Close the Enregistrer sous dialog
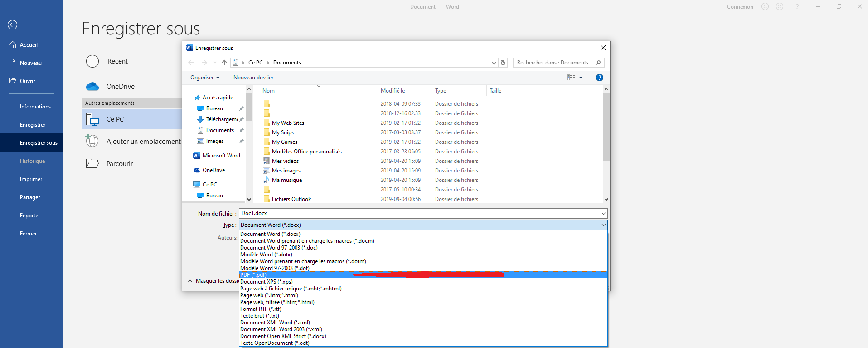Viewport: 868px width, 348px height. click(x=603, y=48)
